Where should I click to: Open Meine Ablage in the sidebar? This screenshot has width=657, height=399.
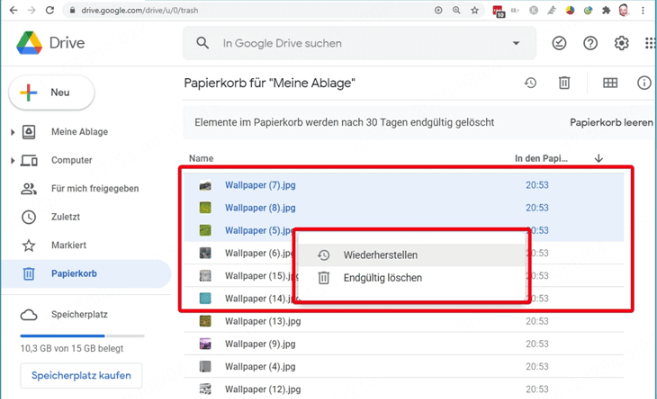(80, 132)
